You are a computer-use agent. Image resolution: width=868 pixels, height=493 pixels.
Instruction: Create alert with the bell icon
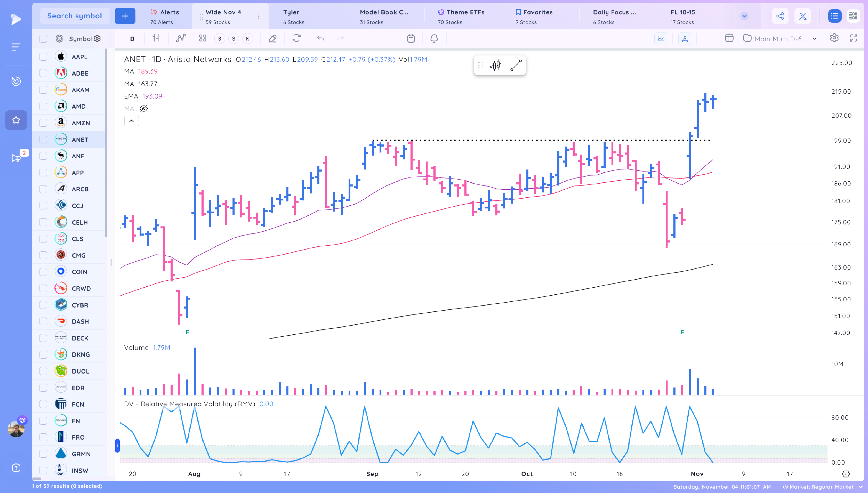434,38
